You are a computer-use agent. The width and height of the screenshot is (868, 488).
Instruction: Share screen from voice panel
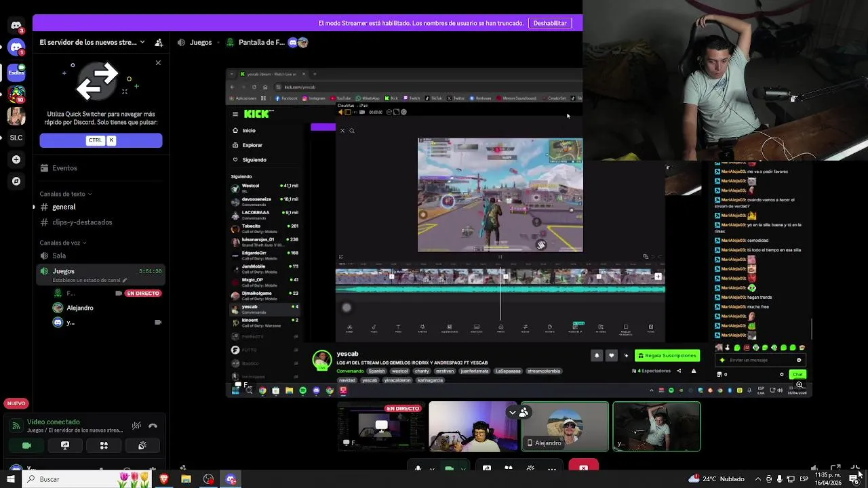pyautogui.click(x=65, y=445)
